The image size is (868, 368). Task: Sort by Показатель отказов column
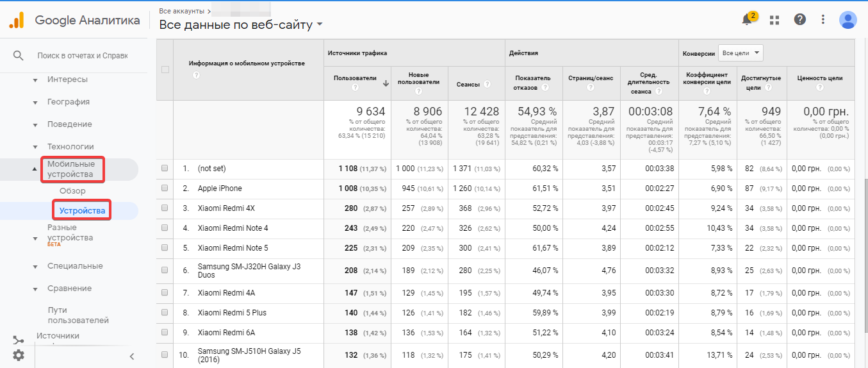[532, 83]
